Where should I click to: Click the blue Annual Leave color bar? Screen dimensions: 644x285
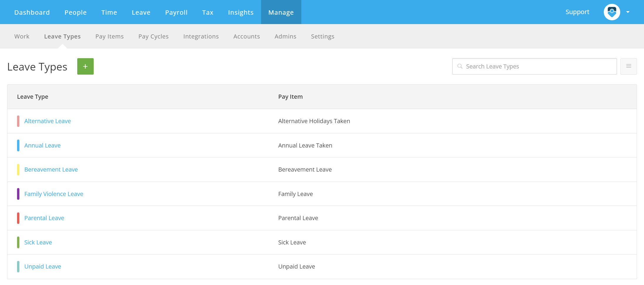18,145
